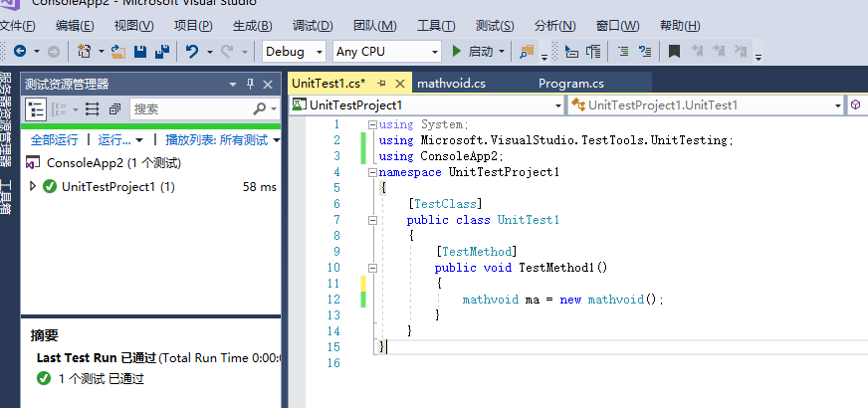Click the Undo arrow icon
868x408 pixels.
[x=192, y=52]
